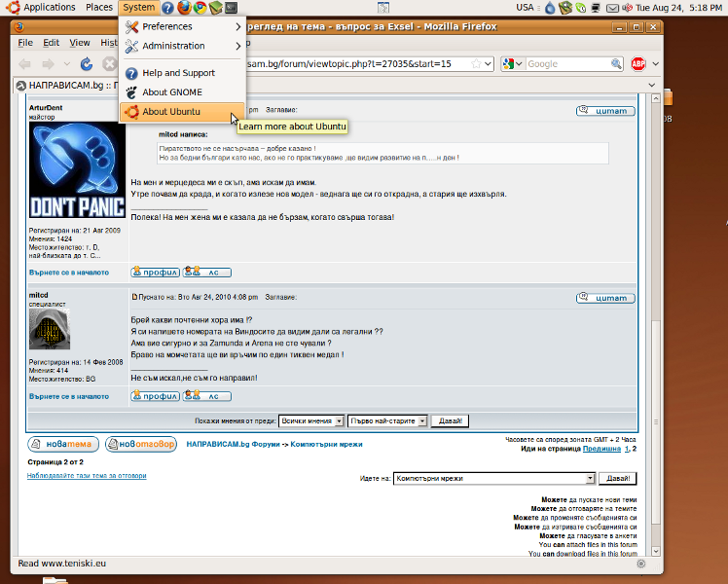Open mitcd's профил button
The height and width of the screenshot is (584, 728).
(155, 396)
